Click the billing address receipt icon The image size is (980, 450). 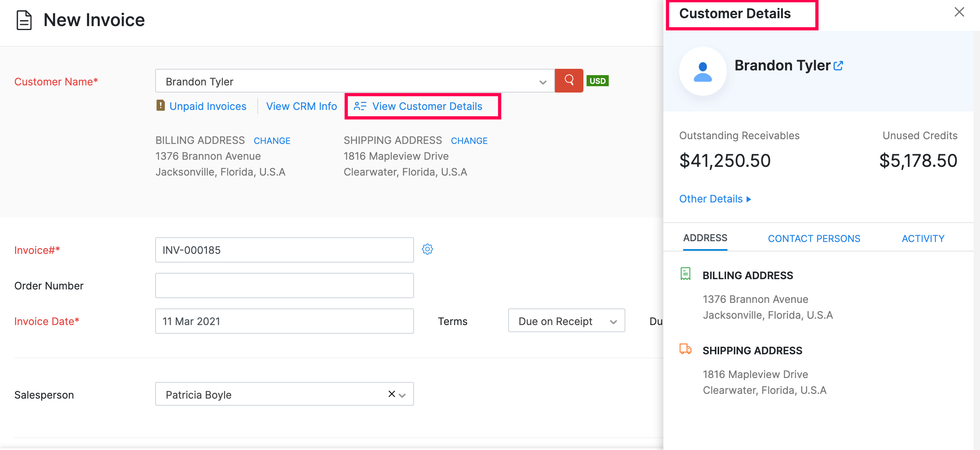tap(685, 273)
